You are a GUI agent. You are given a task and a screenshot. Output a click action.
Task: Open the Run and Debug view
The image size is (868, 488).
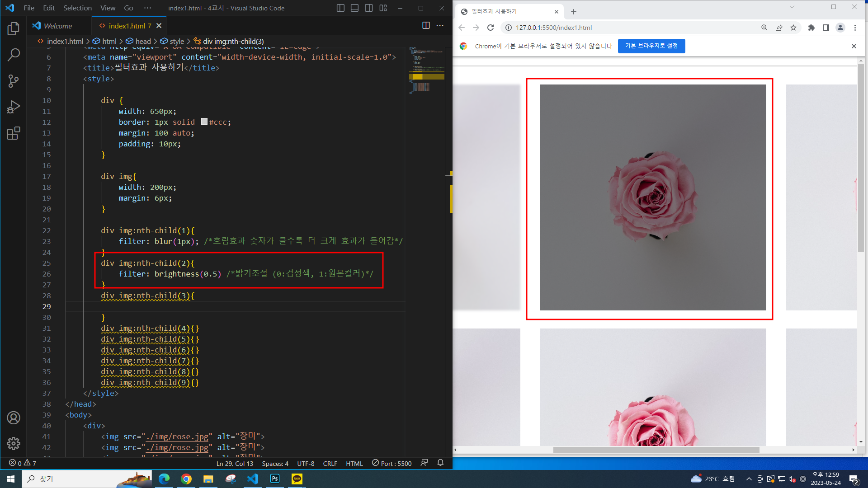[x=14, y=107]
